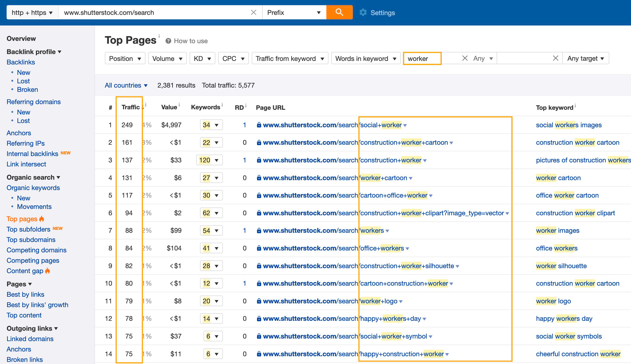This screenshot has width=631, height=364.
Task: Clear the worker keyword filter with X
Action: [x=465, y=58]
